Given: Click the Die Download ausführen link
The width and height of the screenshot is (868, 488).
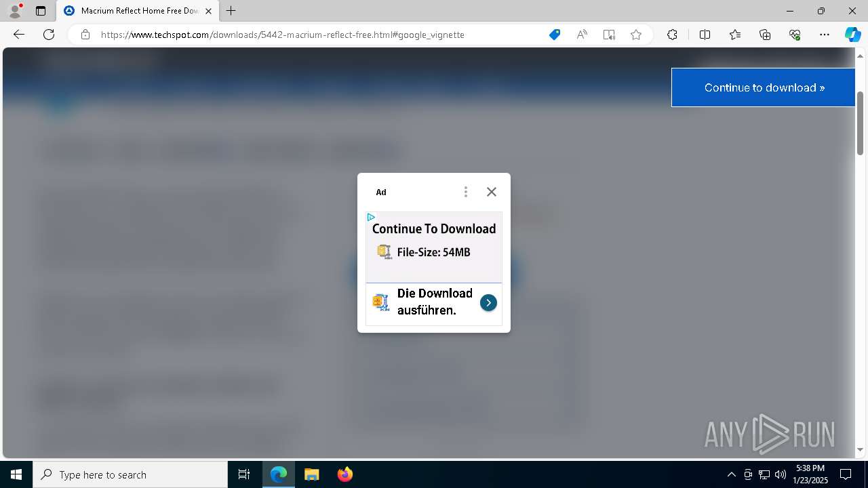Looking at the screenshot, I should [435, 302].
